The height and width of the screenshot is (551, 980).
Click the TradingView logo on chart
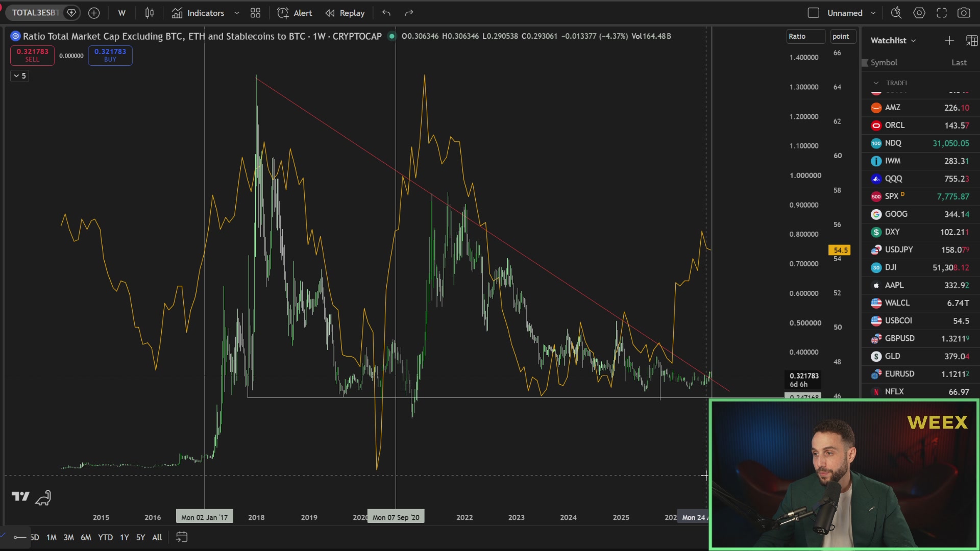point(20,496)
